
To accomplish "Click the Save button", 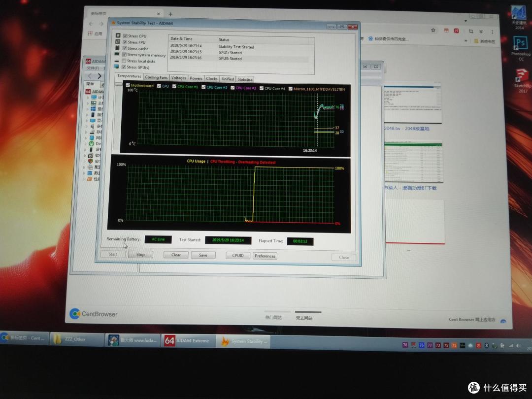I will tap(203, 255).
